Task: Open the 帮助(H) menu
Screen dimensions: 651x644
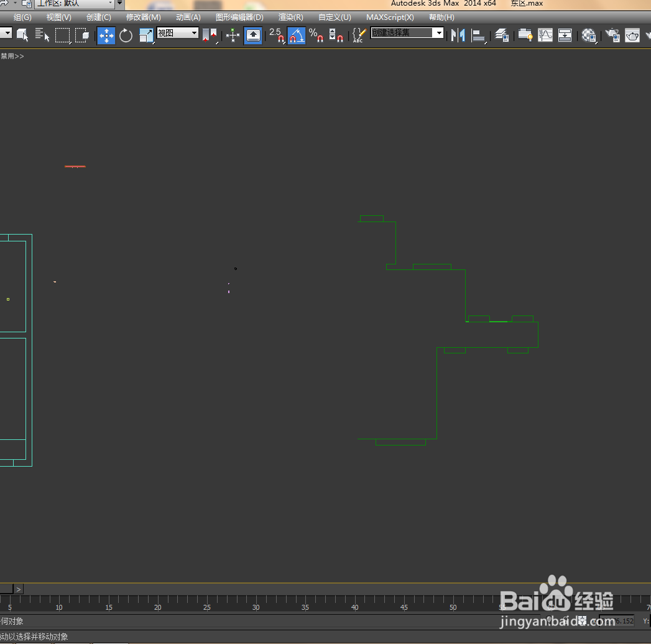Action: click(441, 17)
